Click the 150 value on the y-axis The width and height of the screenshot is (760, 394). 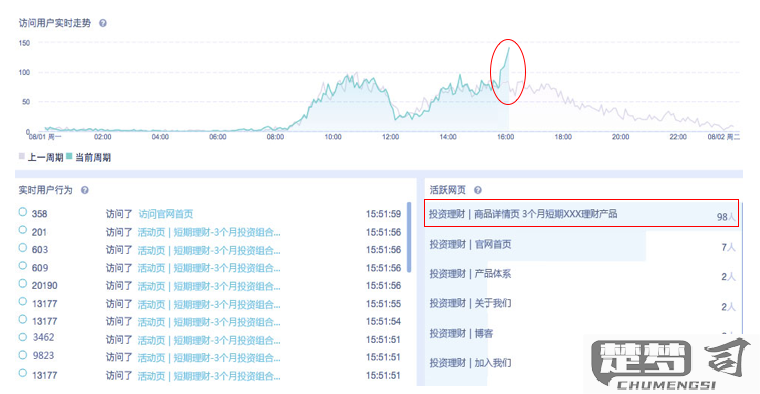tap(24, 43)
